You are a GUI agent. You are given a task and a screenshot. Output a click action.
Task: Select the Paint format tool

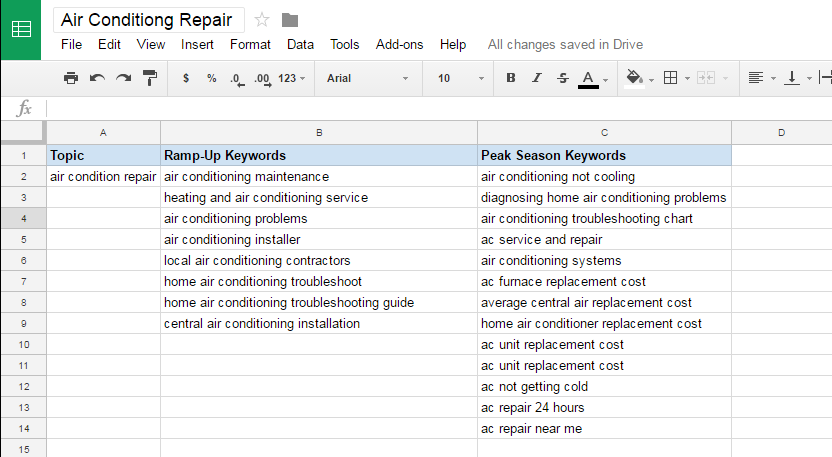click(x=150, y=78)
